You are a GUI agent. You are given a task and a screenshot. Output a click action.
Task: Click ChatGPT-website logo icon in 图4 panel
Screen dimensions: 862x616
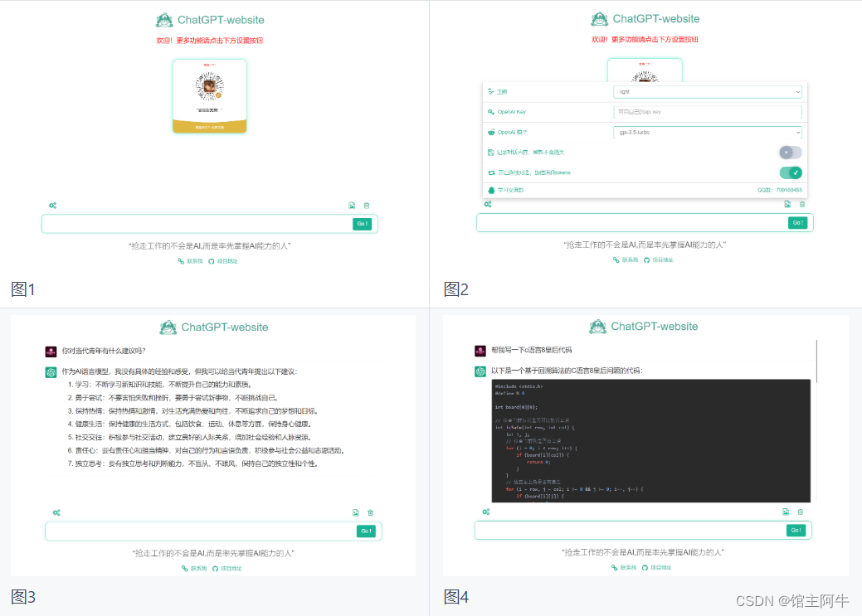click(x=597, y=327)
